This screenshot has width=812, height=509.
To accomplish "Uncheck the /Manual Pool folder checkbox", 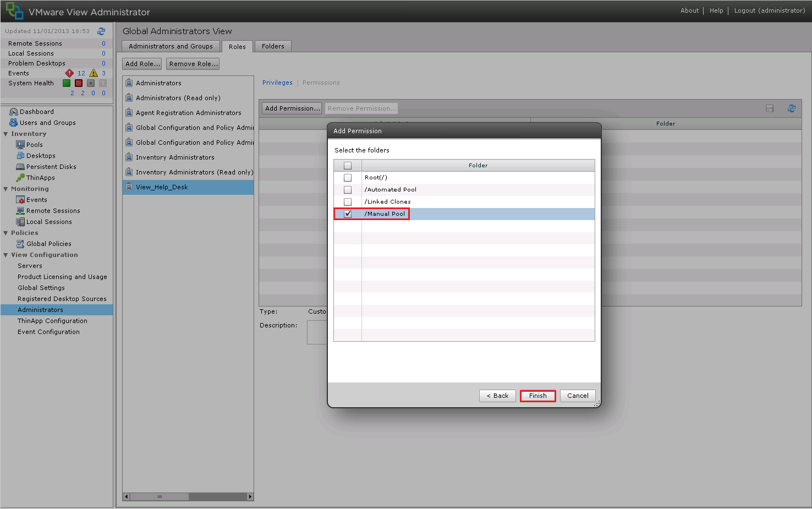I will (x=348, y=214).
